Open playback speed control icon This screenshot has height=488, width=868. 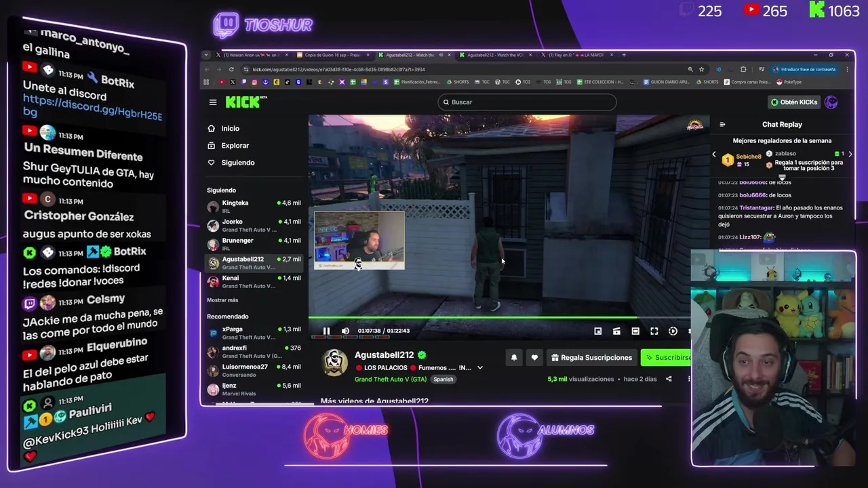tap(673, 331)
